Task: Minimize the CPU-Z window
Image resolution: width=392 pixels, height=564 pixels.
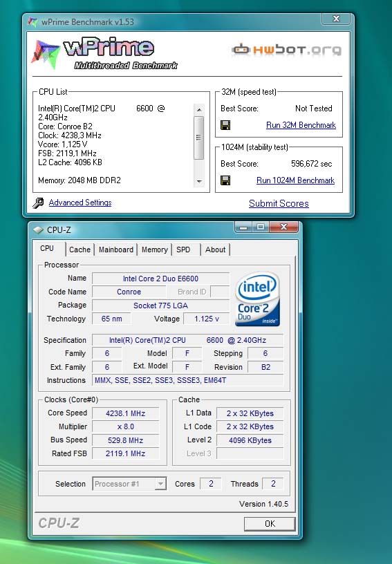Action: click(243, 227)
